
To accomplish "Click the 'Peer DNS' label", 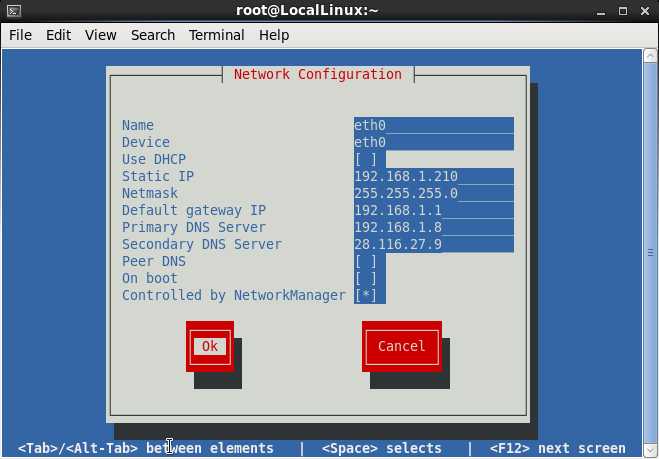I will (154, 261).
